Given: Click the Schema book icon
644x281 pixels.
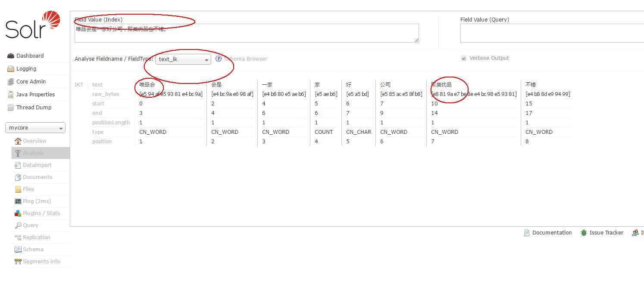Looking at the screenshot, I should point(18,250).
